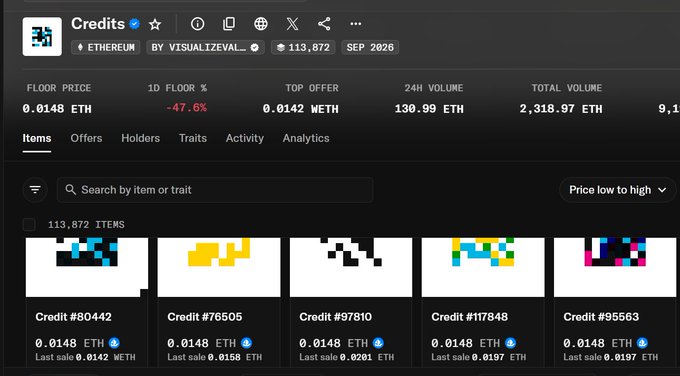Open Credit #80442 artwork thumbnail

coord(87,267)
